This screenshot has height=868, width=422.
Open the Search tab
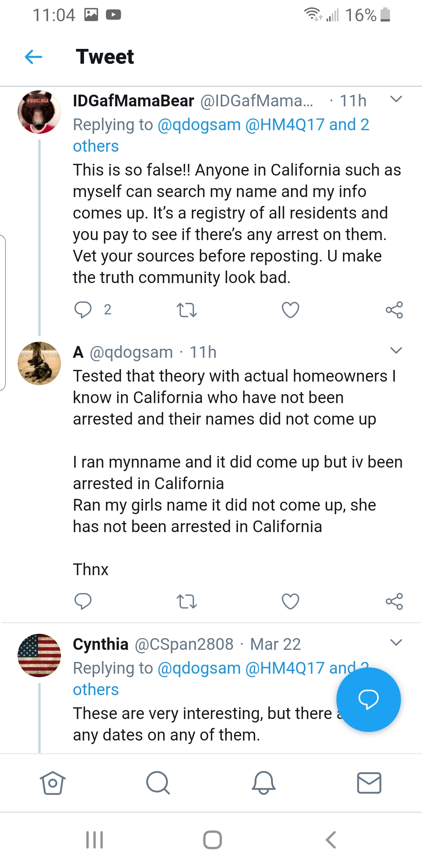tap(158, 783)
